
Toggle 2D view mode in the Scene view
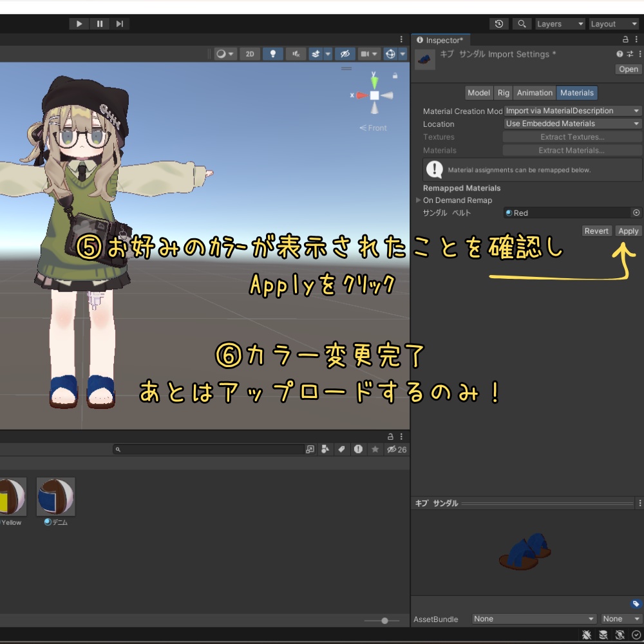tap(249, 53)
